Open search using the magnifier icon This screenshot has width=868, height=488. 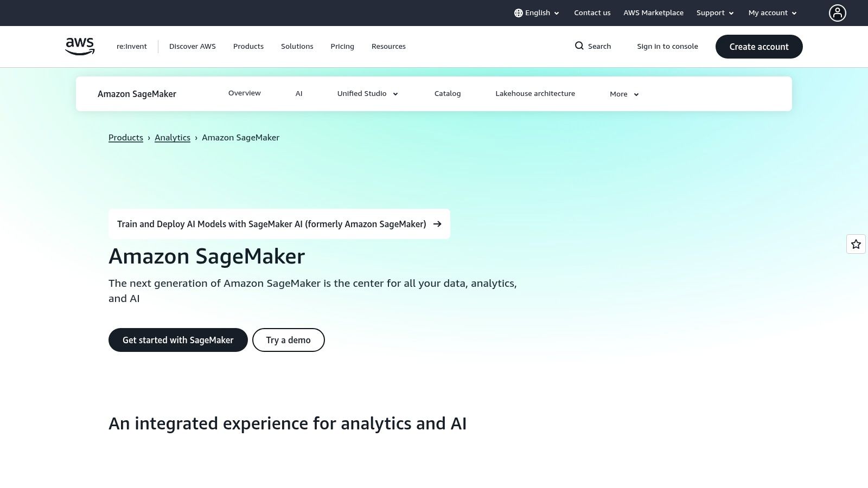pyautogui.click(x=579, y=46)
